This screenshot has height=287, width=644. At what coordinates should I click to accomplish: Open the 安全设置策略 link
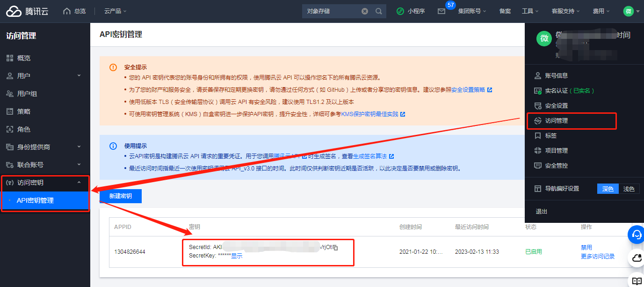(468, 90)
